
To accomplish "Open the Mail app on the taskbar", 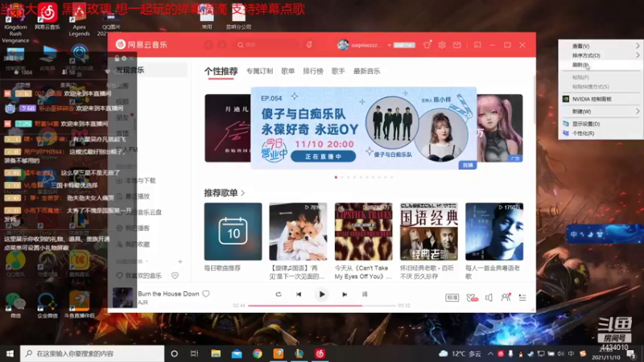I will tap(237, 353).
